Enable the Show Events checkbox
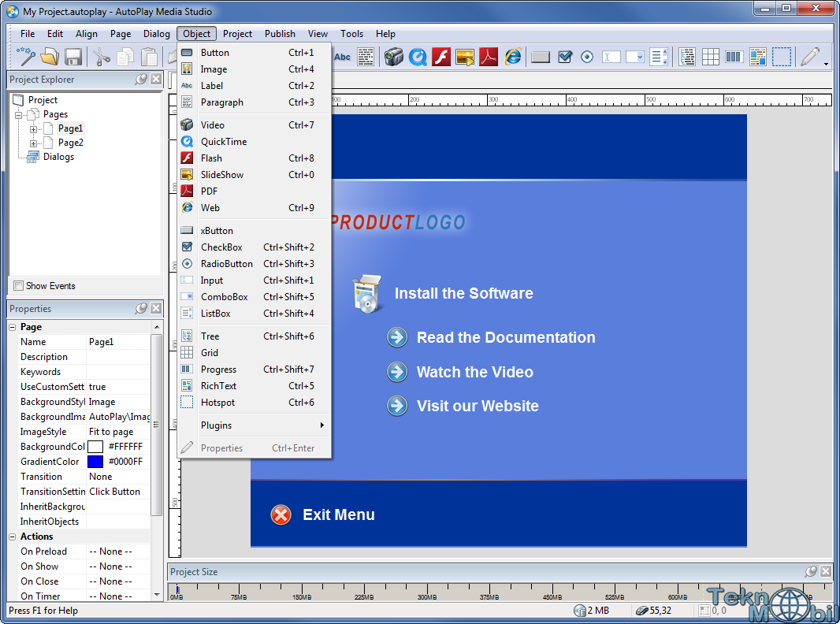 (19, 286)
